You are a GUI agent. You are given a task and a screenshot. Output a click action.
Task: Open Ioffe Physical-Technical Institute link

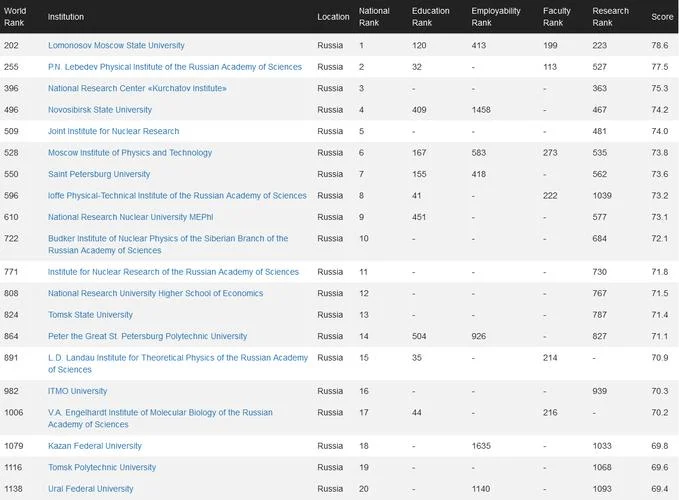[177, 196]
